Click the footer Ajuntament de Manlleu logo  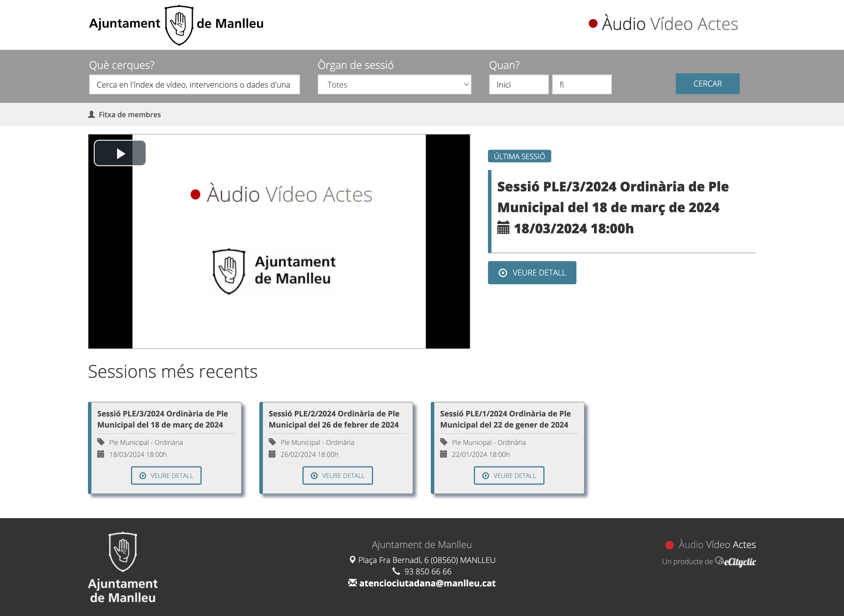pos(123,568)
